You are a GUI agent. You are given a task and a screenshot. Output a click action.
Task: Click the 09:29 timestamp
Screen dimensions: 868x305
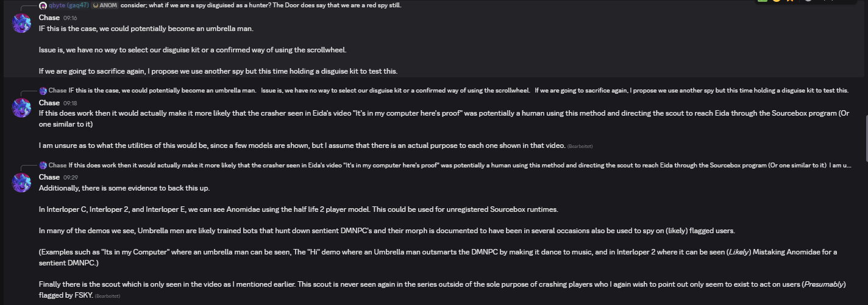pyautogui.click(x=70, y=178)
